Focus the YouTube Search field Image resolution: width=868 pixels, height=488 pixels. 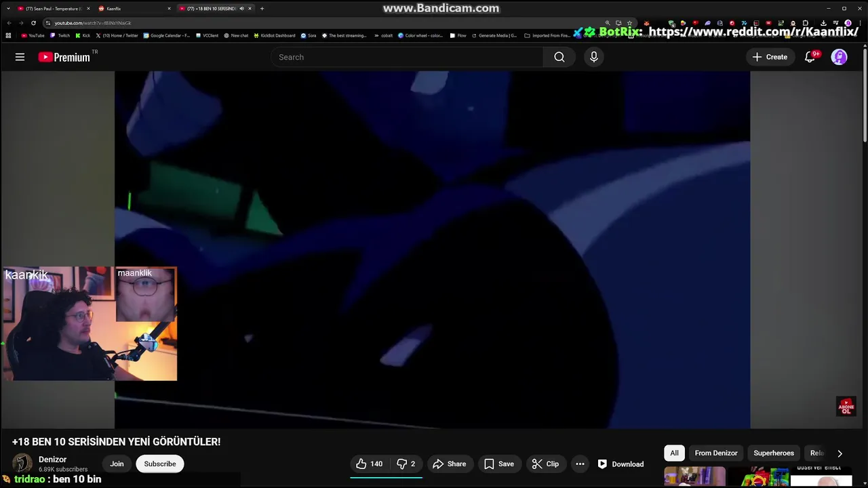click(x=407, y=57)
